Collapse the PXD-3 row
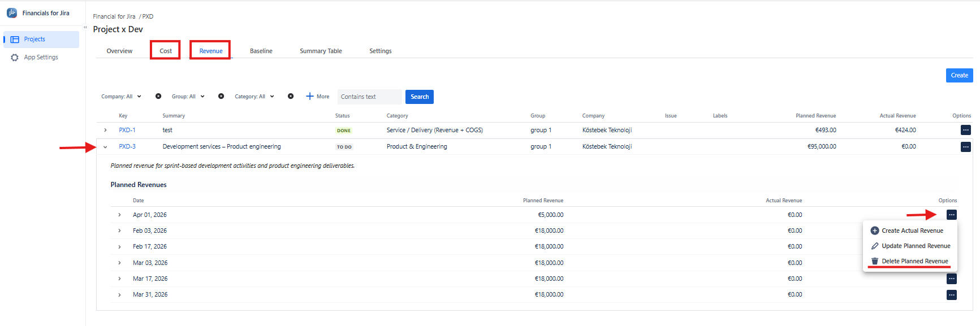980x326 pixels. click(x=105, y=147)
